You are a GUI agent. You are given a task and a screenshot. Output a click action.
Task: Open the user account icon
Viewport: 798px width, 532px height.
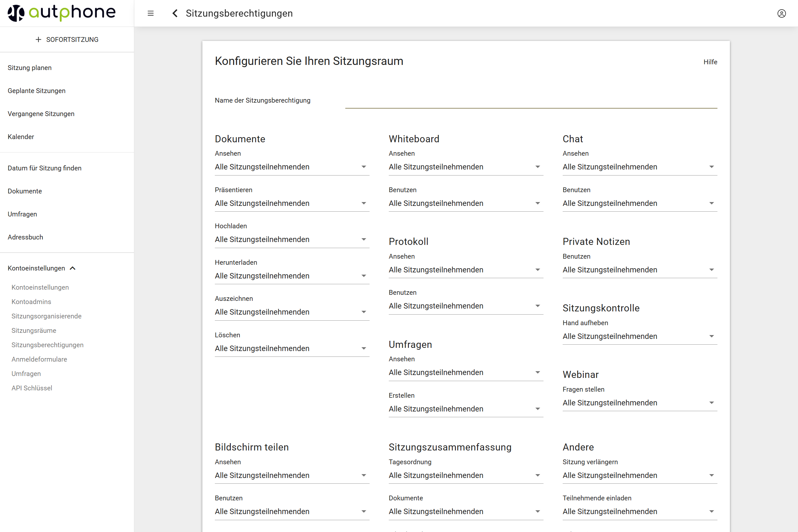[x=781, y=13]
